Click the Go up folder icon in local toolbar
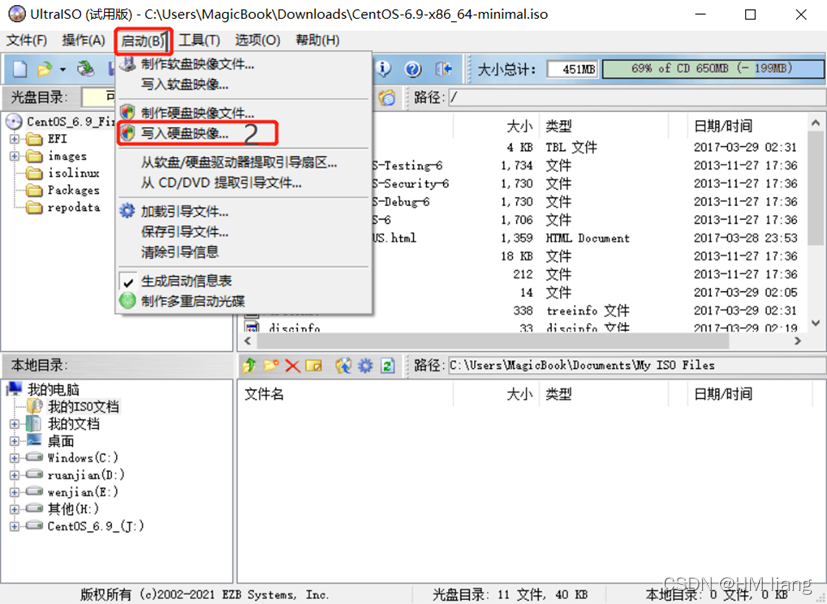The image size is (827, 604). (249, 365)
